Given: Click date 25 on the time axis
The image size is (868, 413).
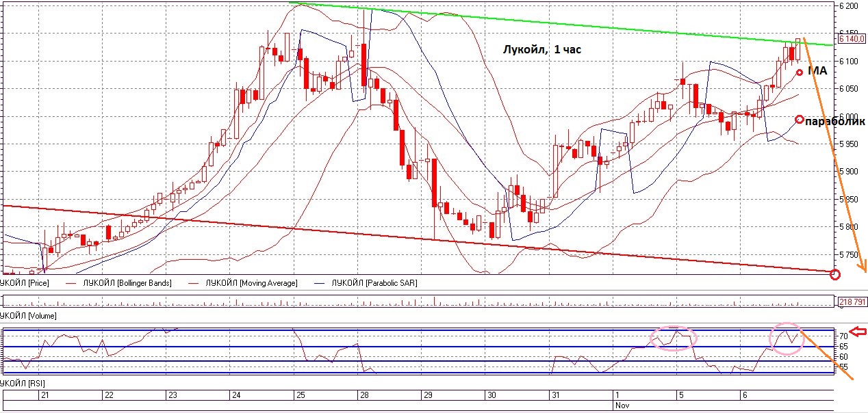Looking at the screenshot, I should pos(299,395).
